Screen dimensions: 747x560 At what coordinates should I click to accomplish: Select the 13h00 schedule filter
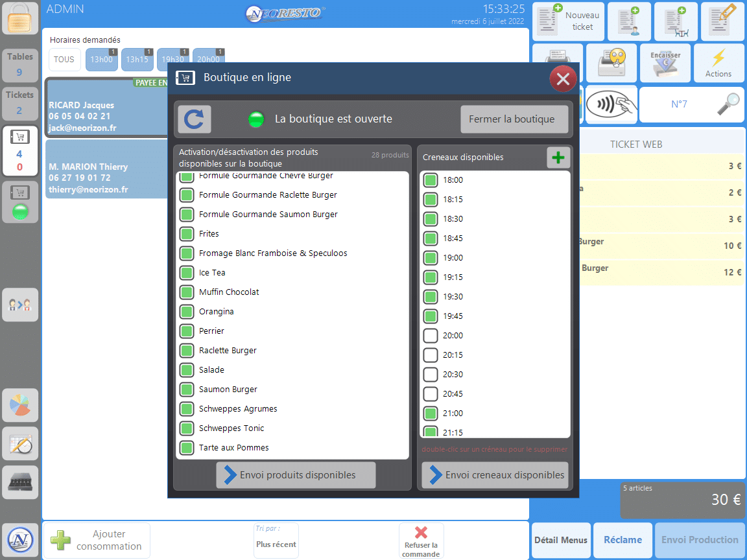pos(101,59)
